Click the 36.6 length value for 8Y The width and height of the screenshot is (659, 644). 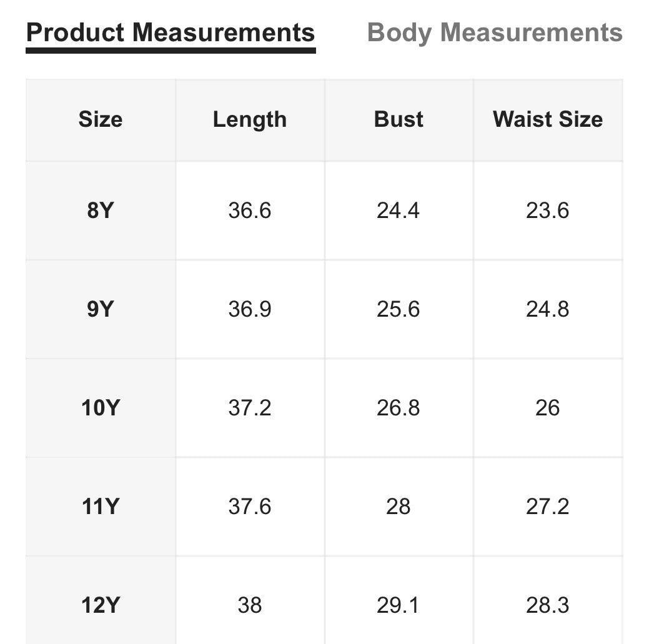tap(250, 211)
